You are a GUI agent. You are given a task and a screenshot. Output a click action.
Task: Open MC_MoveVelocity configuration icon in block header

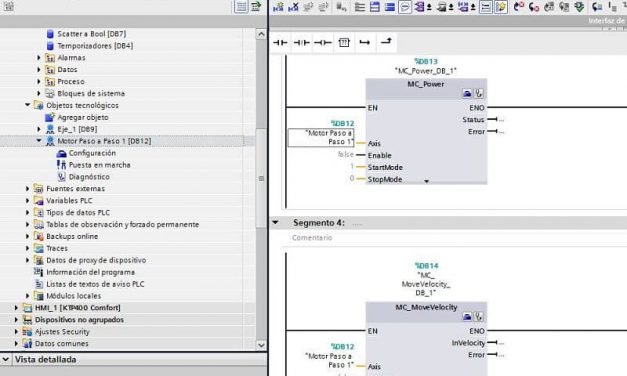[467, 317]
